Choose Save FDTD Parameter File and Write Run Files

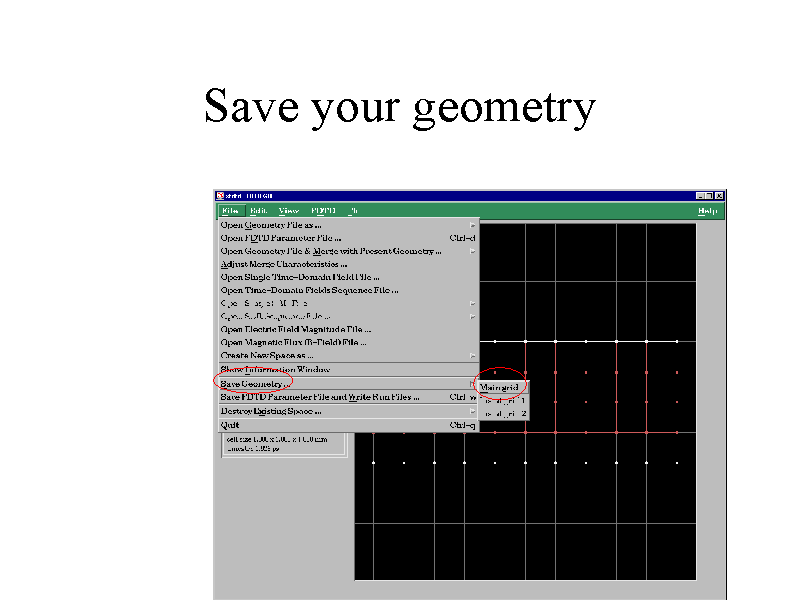coord(349,397)
